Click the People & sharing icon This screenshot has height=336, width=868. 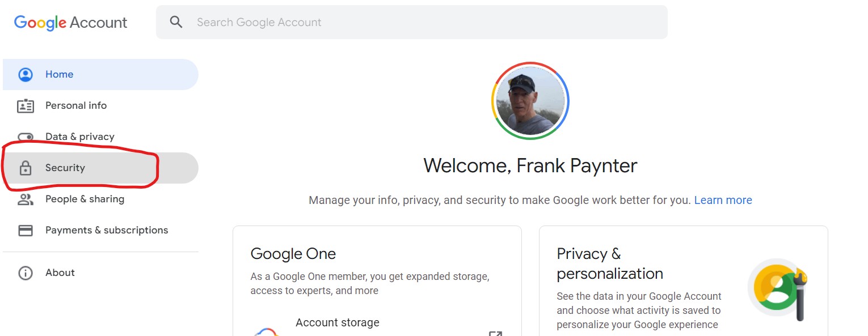pyautogui.click(x=26, y=199)
